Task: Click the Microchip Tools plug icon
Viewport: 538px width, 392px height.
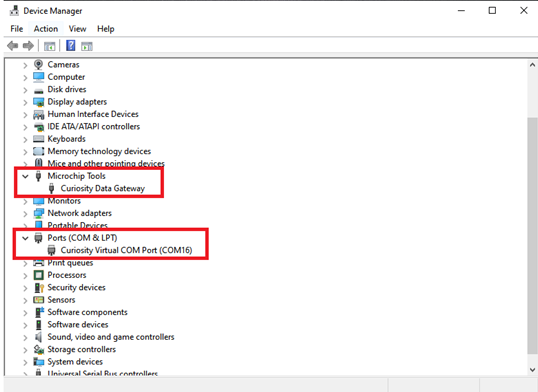Action: coord(38,176)
